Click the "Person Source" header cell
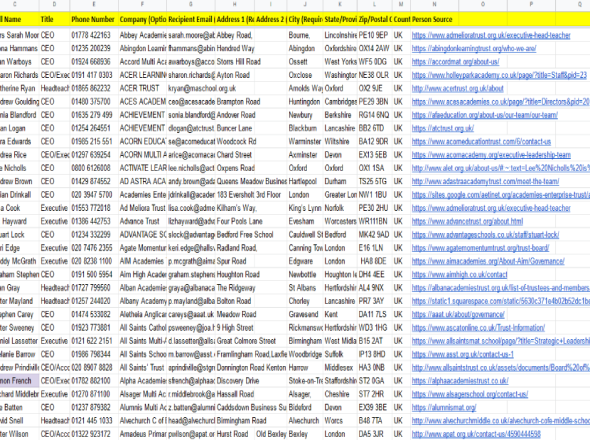The height and width of the screenshot is (440, 590). pyautogui.click(x=434, y=20)
